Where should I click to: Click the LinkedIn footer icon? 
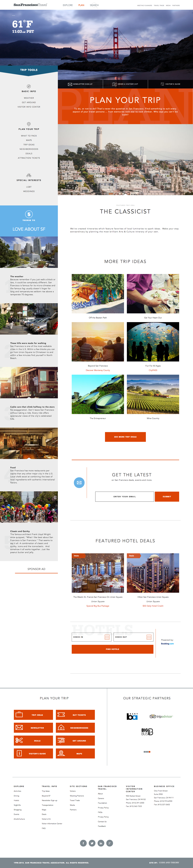coord(101,843)
